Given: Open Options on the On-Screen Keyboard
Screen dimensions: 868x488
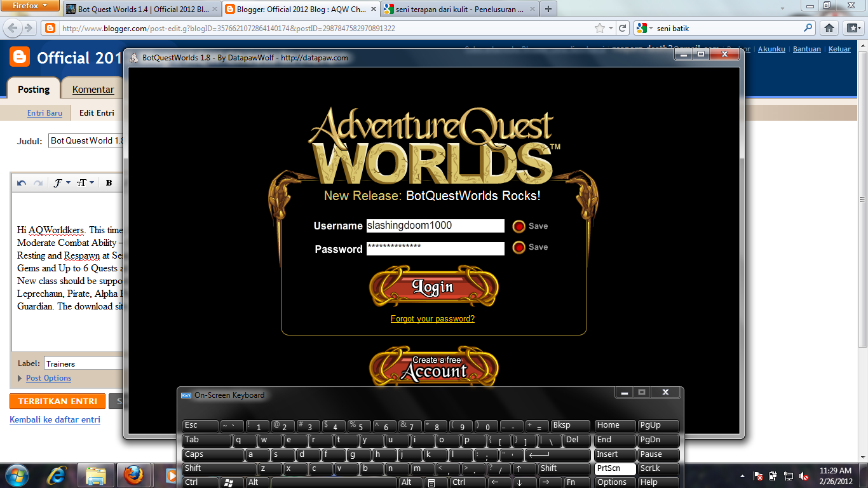Looking at the screenshot, I should coord(615,482).
